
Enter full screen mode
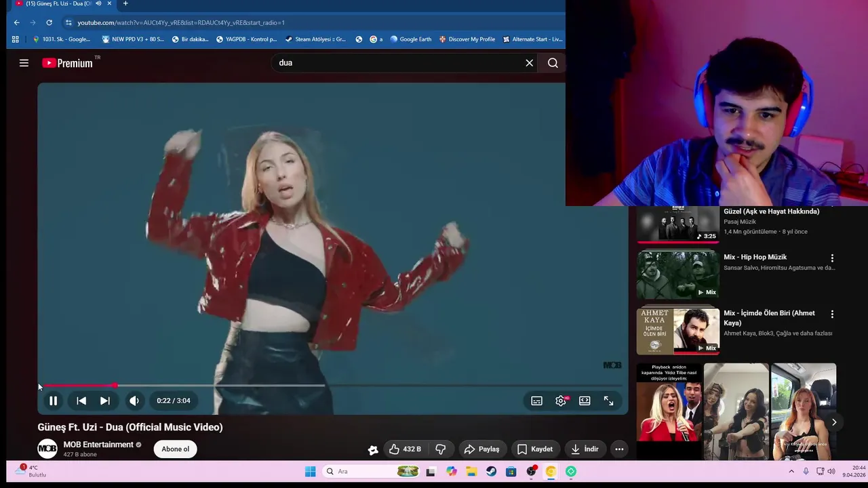(608, 401)
